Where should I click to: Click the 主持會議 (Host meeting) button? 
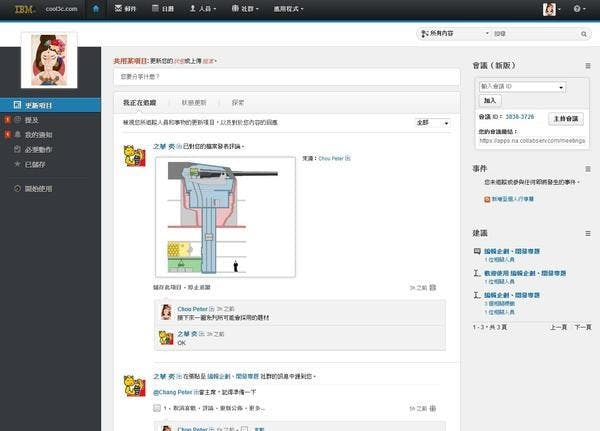pos(566,119)
